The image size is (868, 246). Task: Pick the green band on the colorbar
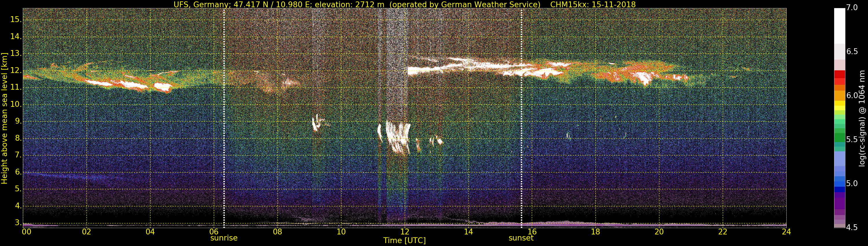tap(839, 137)
